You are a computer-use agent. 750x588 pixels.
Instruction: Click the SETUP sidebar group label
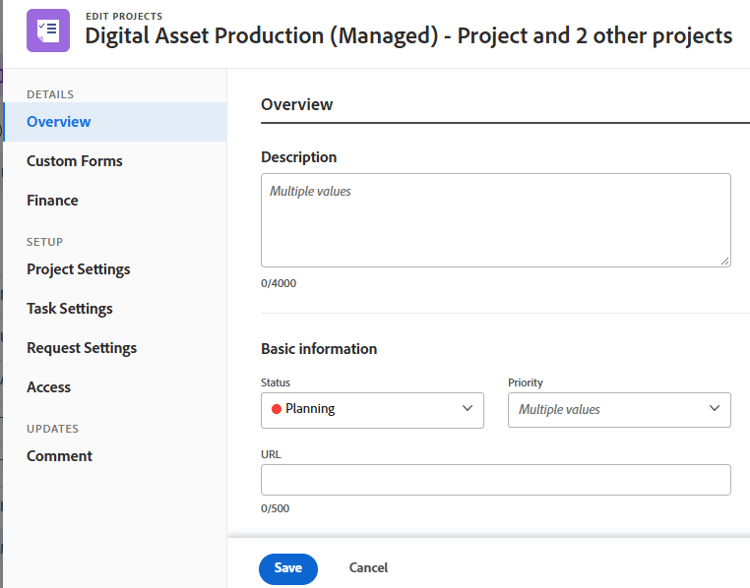coord(44,242)
